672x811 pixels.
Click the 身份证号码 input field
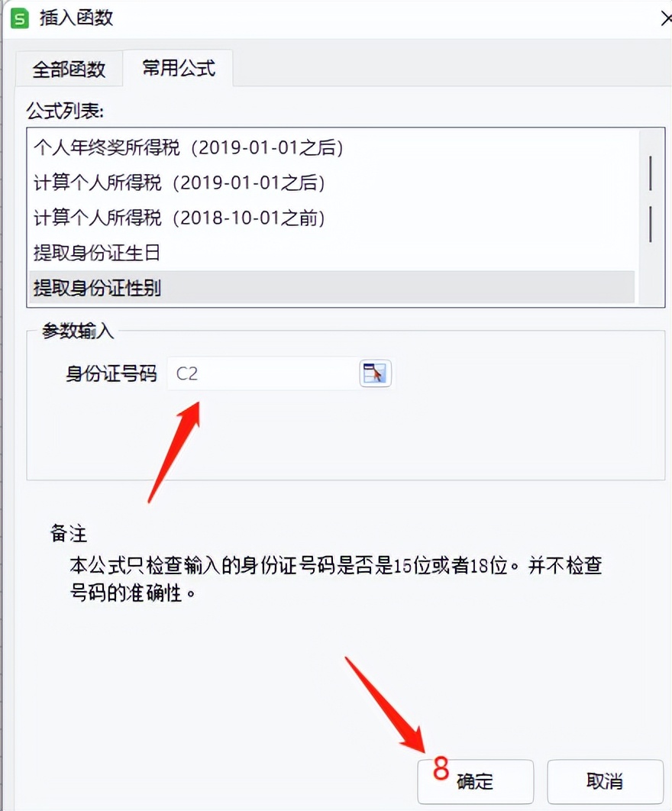263,373
